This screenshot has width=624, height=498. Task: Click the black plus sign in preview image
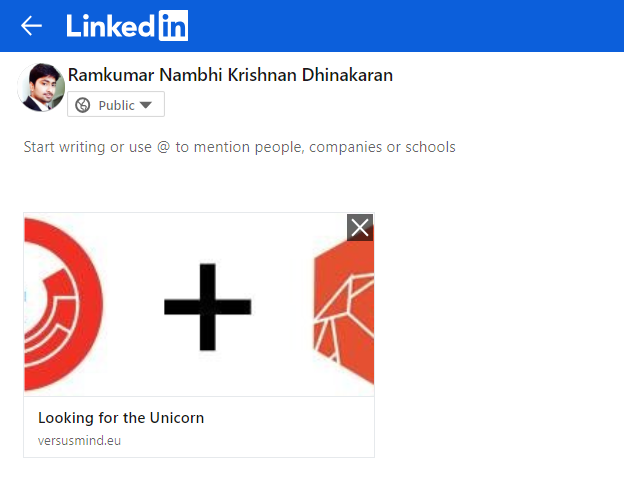coord(207,307)
